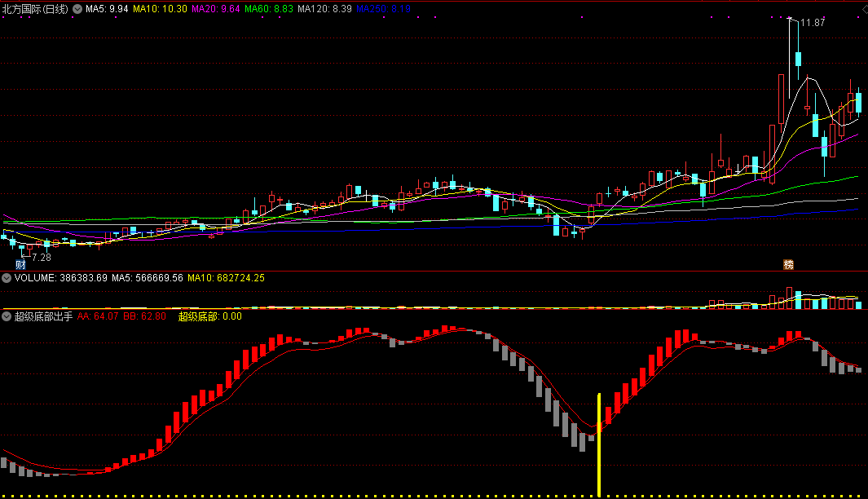Click the 超级底部出手 indicator name
Image resolution: width=868 pixels, height=499 pixels.
(x=43, y=317)
